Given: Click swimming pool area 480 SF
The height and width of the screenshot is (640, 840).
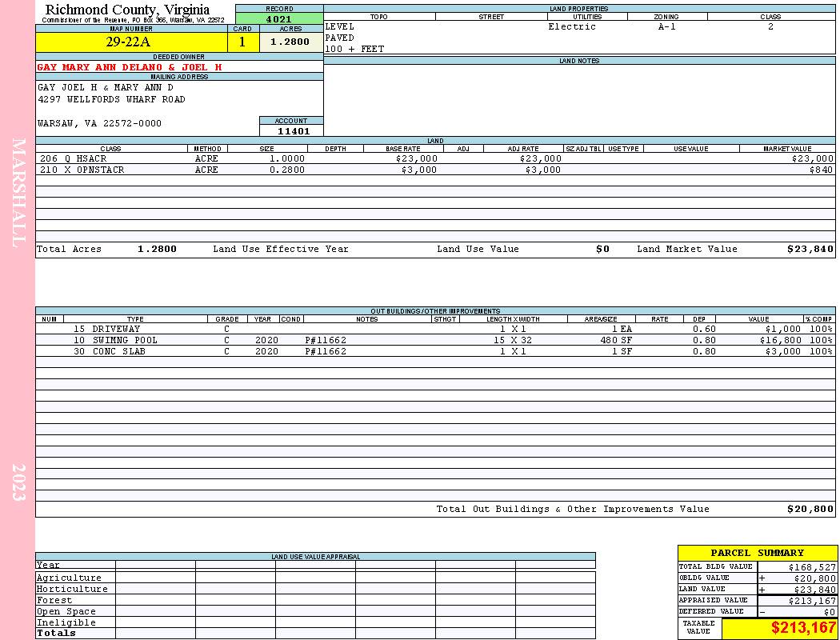Looking at the screenshot, I should [x=616, y=340].
